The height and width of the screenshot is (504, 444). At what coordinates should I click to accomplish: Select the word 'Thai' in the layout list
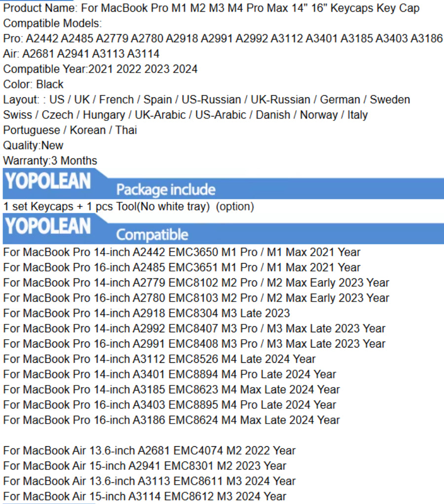126,130
